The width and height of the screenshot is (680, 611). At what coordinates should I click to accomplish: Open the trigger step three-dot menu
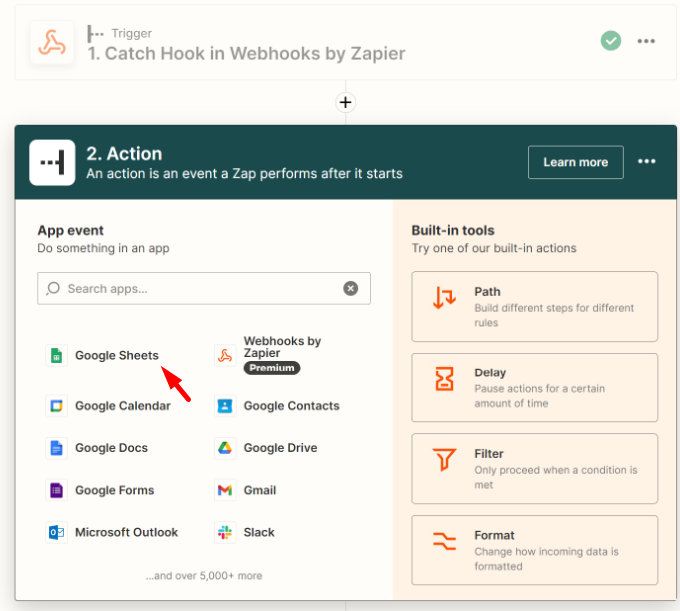click(646, 41)
